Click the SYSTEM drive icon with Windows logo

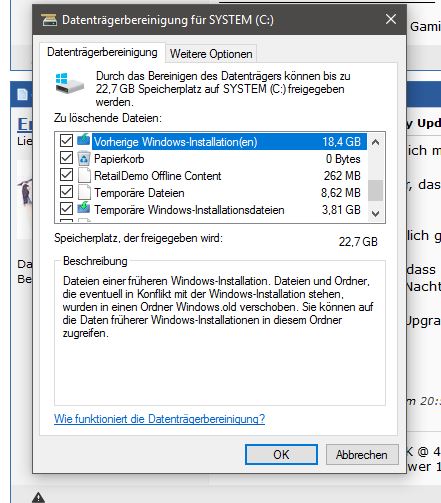click(x=69, y=83)
